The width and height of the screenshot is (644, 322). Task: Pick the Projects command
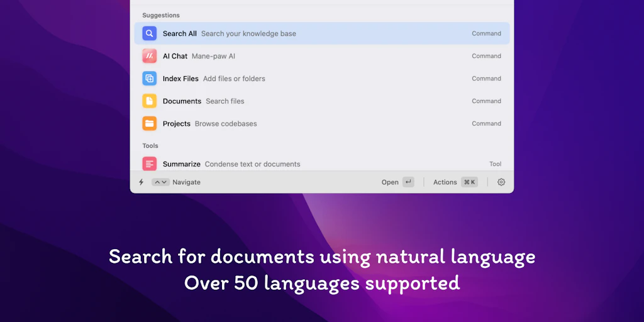[322, 124]
